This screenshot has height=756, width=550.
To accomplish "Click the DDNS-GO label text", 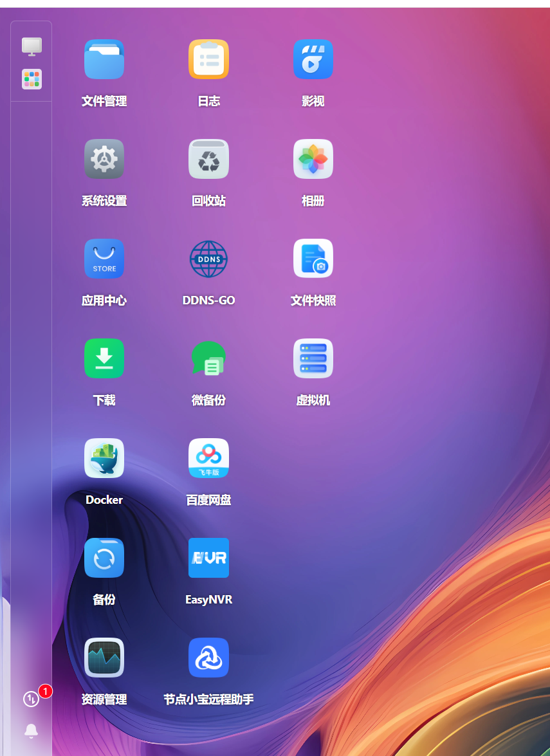I will (x=208, y=301).
